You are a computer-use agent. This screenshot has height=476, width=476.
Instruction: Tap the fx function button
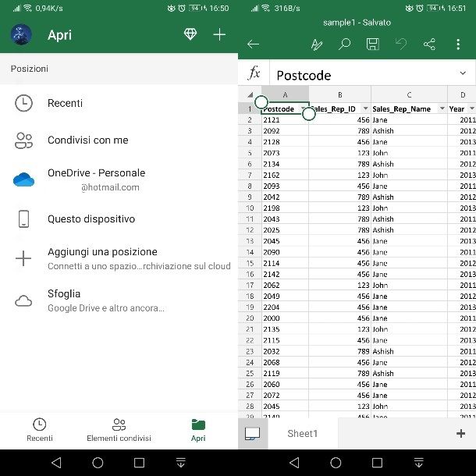point(254,73)
